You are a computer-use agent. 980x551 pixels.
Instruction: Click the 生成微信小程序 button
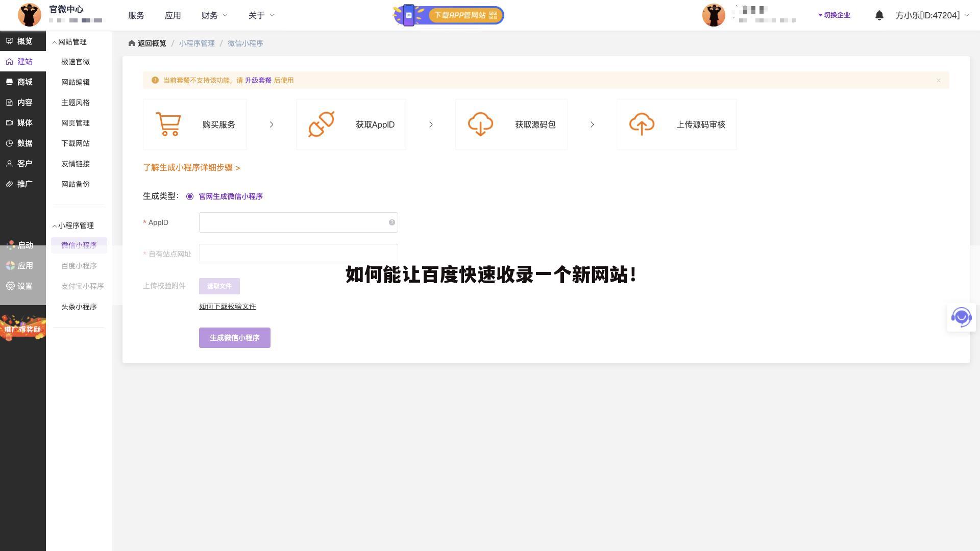pyautogui.click(x=234, y=337)
